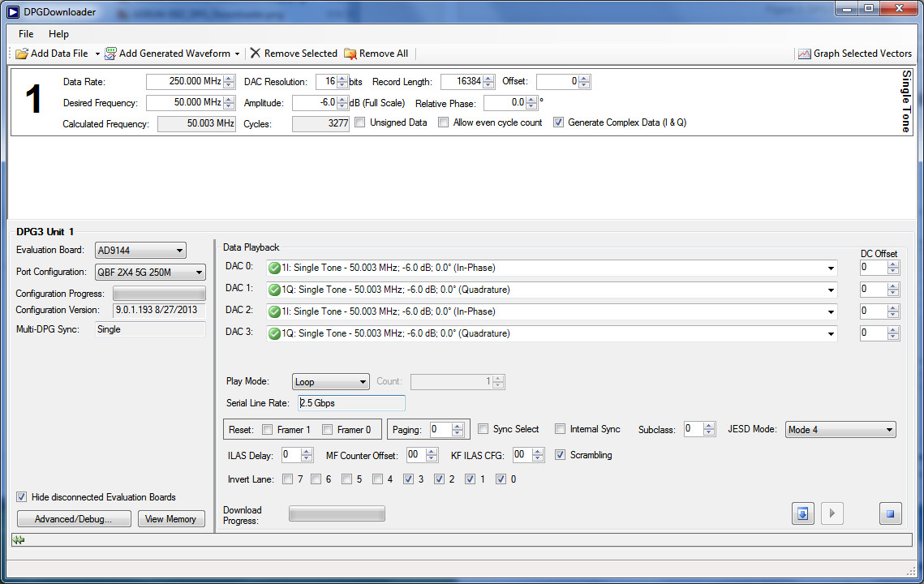Click the connection status icon in status bar
The image size is (924, 584).
click(x=19, y=539)
